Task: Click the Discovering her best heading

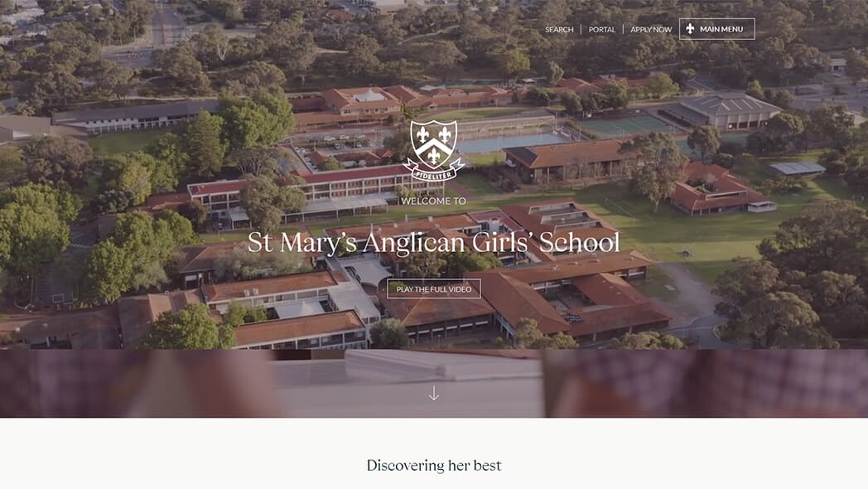Action: coord(434,465)
